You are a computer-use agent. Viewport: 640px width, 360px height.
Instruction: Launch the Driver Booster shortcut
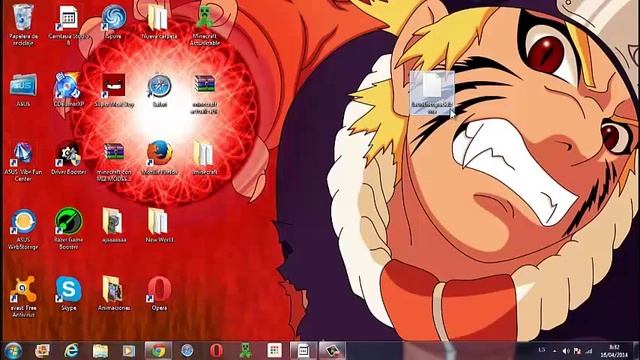68,158
